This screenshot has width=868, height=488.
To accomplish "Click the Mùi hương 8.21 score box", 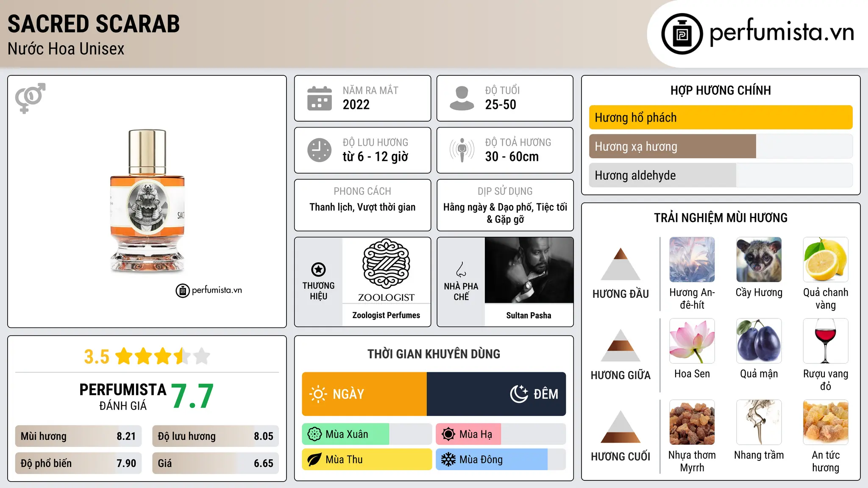I will pyautogui.click(x=78, y=436).
